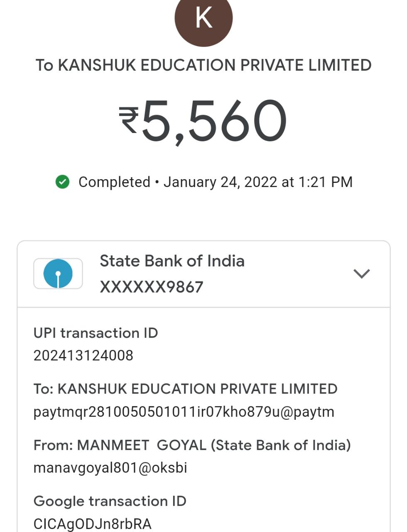Tap the brown K recipient avatar
The height and width of the screenshot is (532, 407).
tap(203, 19)
